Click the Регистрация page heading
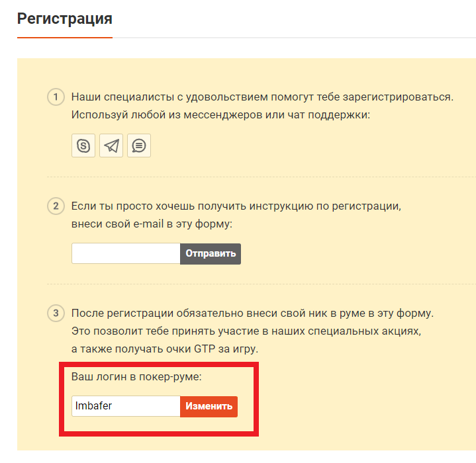 [x=65, y=19]
